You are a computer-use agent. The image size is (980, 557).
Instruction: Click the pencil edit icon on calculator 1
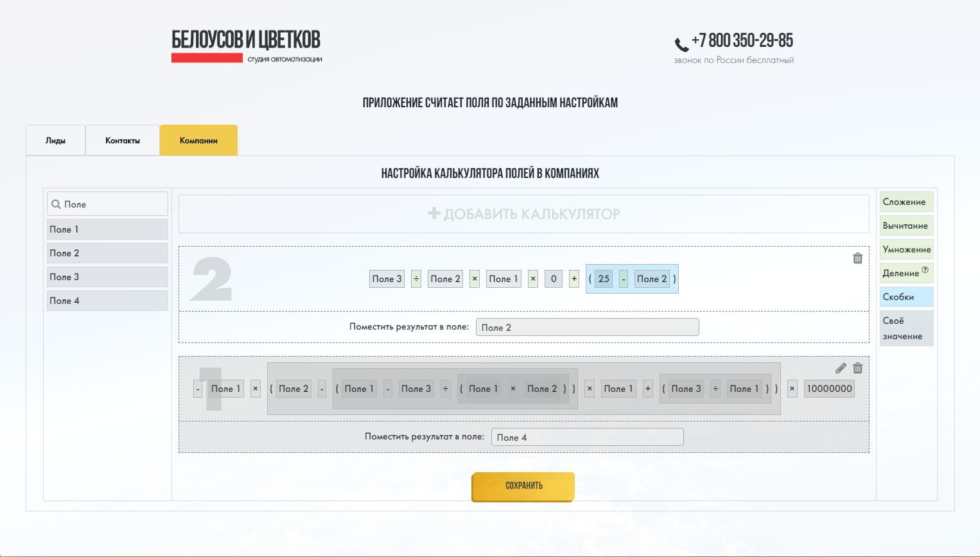[x=841, y=368]
